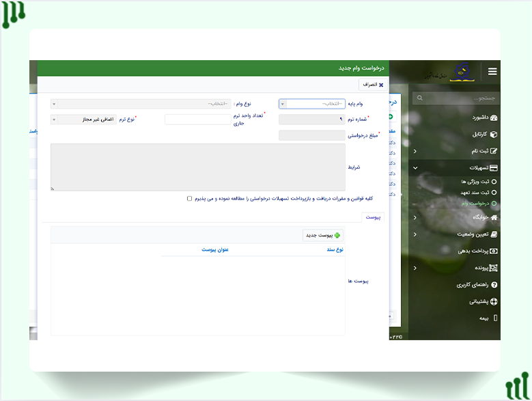This screenshot has width=532, height=401.
Task: Select ثبت سند تعهد radio item
Action: tap(494, 193)
